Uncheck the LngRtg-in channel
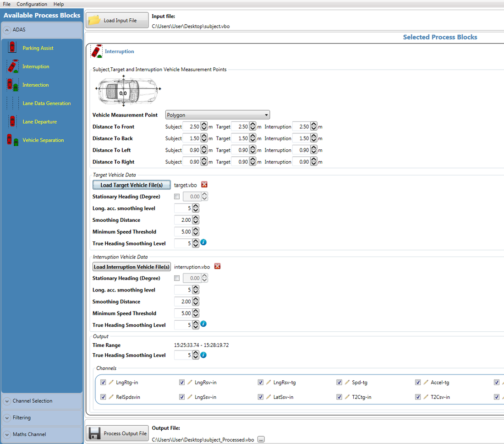504x444 pixels. click(x=103, y=382)
